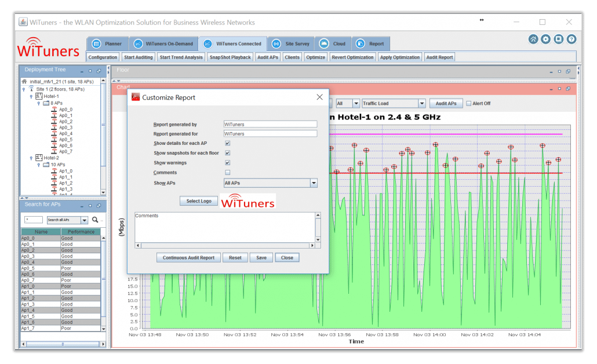
Task: Click the Site 1 antenna icon
Action: click(31, 89)
